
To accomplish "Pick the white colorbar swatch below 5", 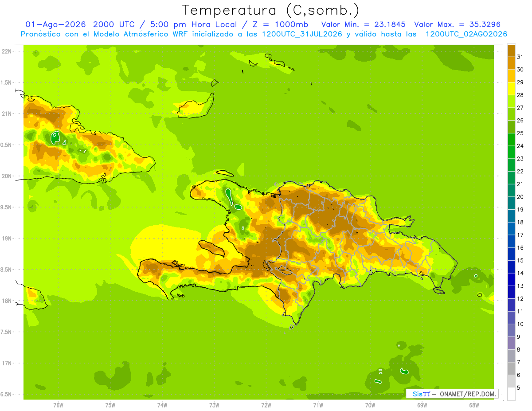I will (x=511, y=394).
